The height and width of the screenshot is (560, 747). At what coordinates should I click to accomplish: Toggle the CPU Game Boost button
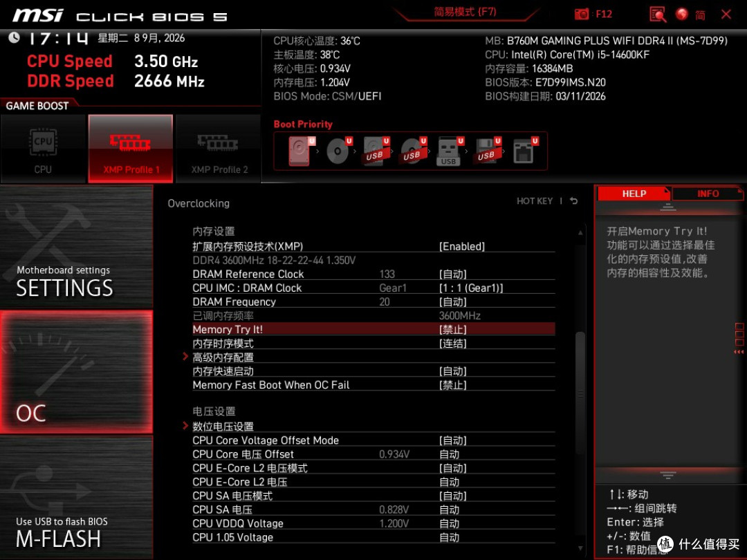point(44,149)
